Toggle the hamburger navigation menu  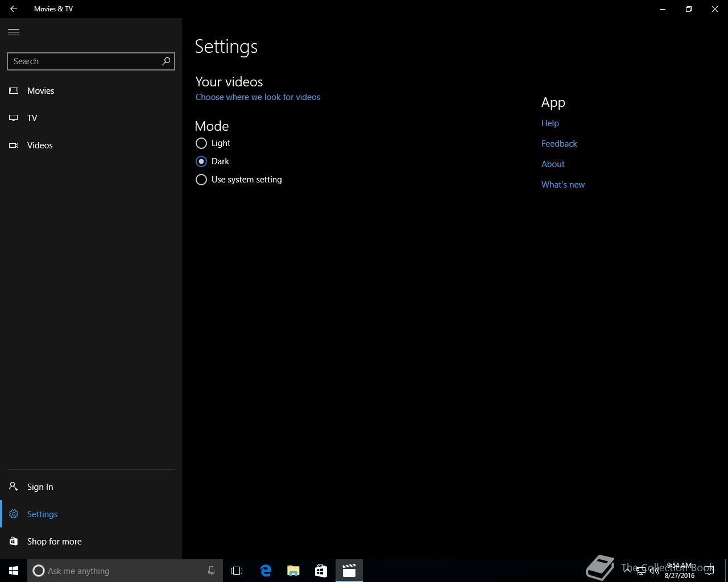pyautogui.click(x=14, y=32)
